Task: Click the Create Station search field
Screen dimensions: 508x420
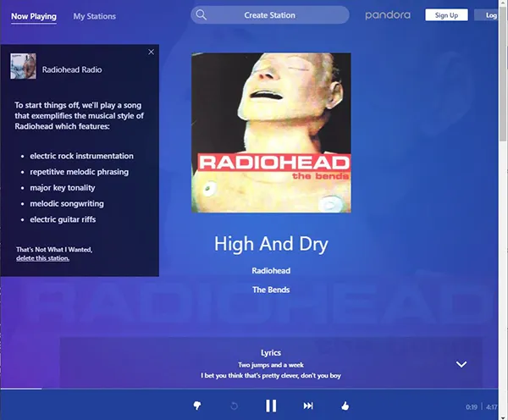Action: click(270, 15)
